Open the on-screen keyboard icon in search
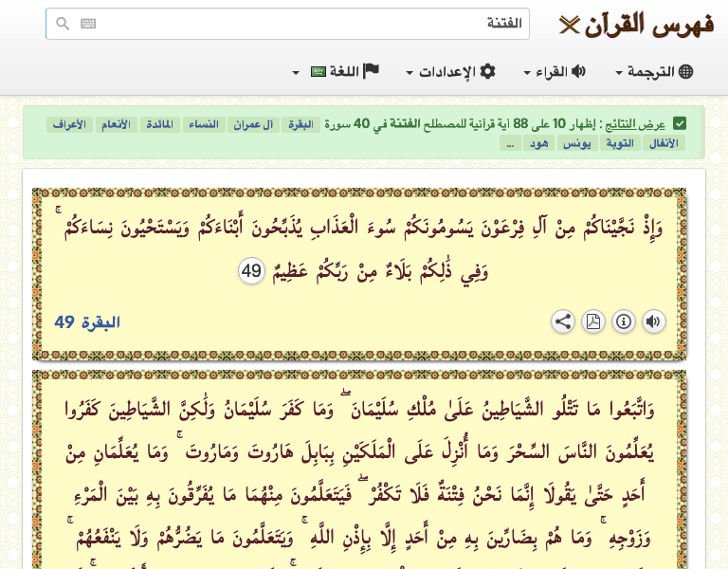This screenshot has height=569, width=728. coord(88,24)
